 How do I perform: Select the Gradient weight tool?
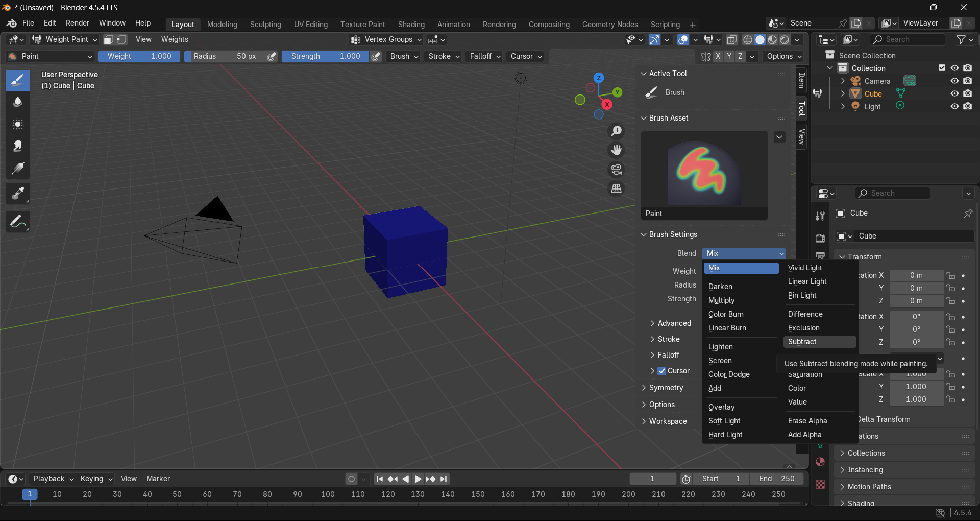coord(18,168)
